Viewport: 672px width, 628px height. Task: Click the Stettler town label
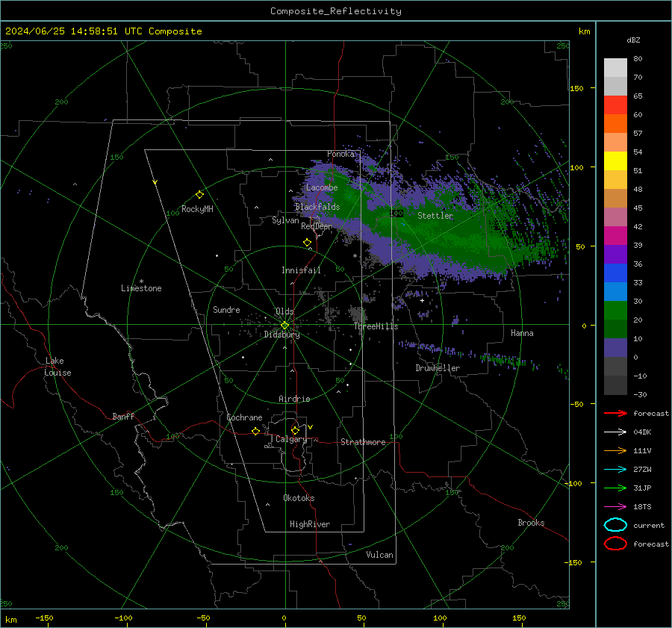(x=435, y=216)
